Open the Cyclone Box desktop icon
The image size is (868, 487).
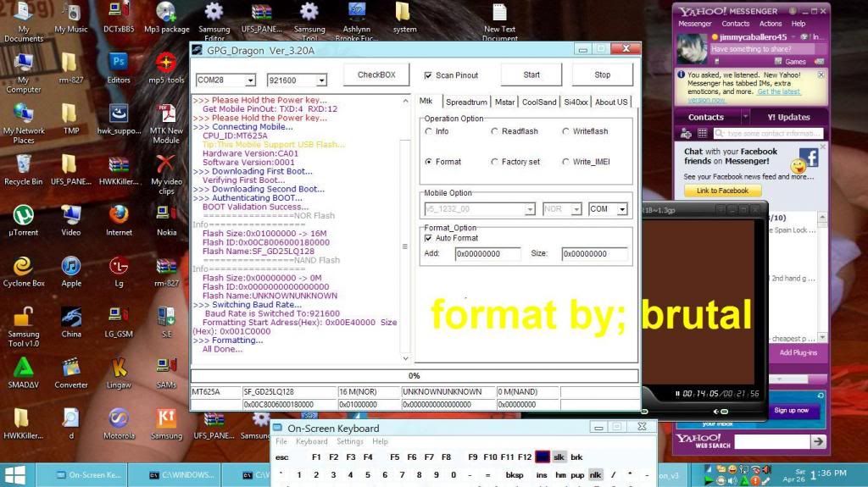coord(23,268)
